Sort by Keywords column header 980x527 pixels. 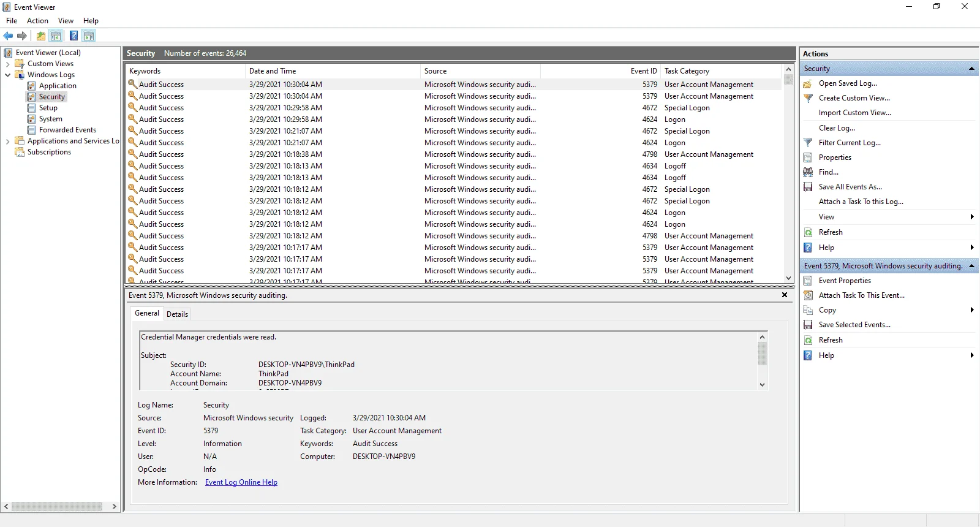pos(185,71)
